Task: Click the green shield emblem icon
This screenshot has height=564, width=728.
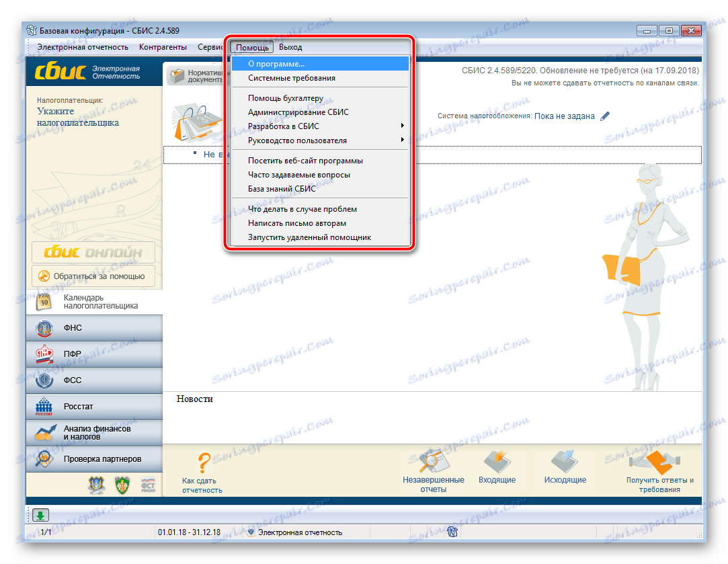Action: tap(122, 485)
